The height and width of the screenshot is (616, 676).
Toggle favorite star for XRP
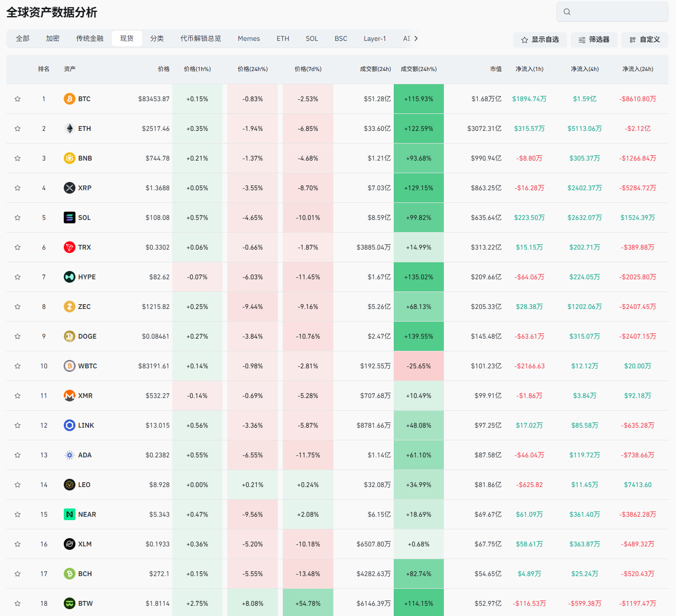point(18,188)
